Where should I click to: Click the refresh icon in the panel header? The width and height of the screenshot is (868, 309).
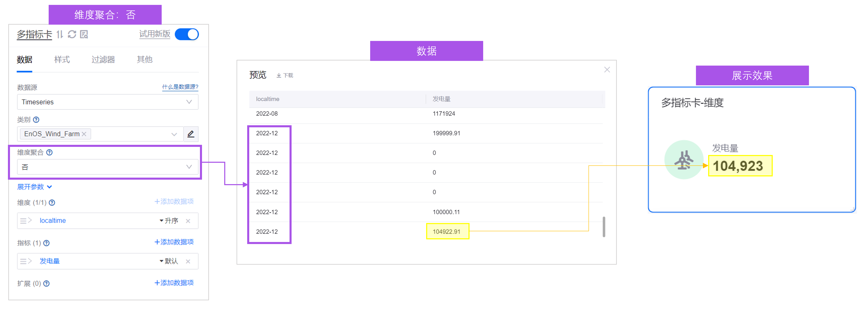coord(72,34)
